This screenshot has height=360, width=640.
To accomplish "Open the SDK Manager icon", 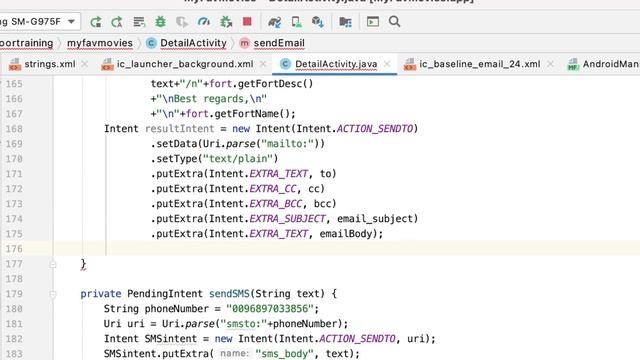I will [318, 22].
